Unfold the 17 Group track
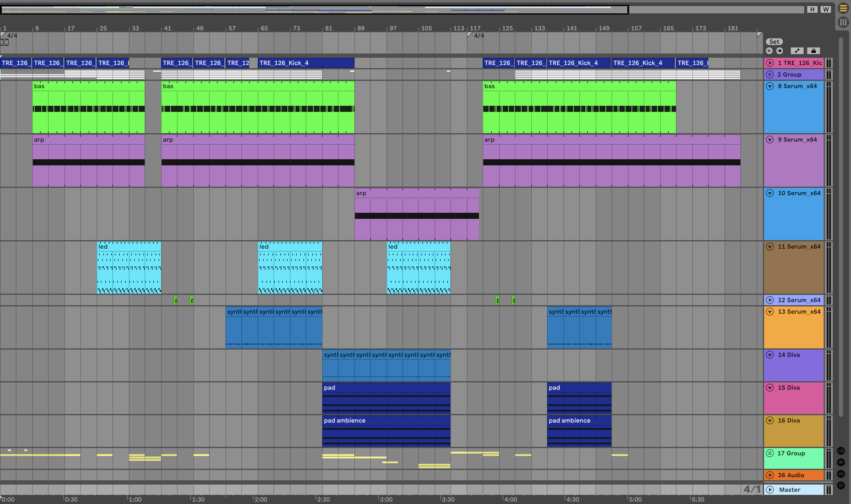 point(770,453)
